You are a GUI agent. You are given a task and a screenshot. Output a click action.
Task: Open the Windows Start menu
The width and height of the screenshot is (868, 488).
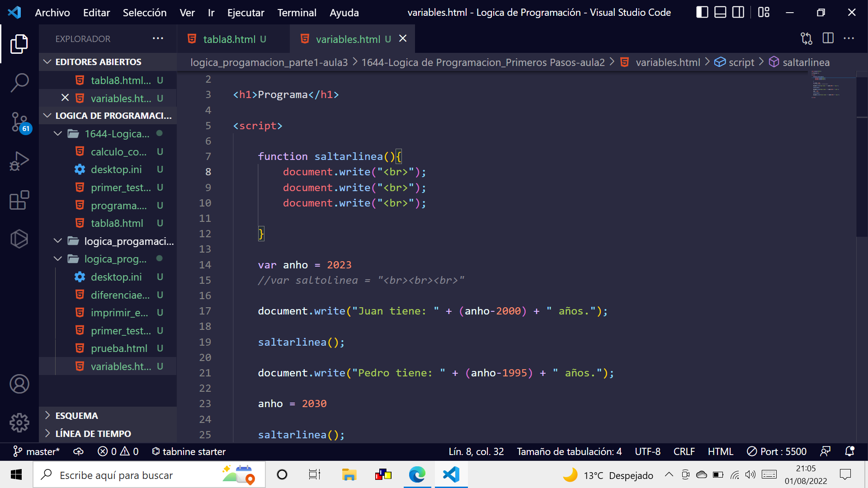pyautogui.click(x=16, y=474)
